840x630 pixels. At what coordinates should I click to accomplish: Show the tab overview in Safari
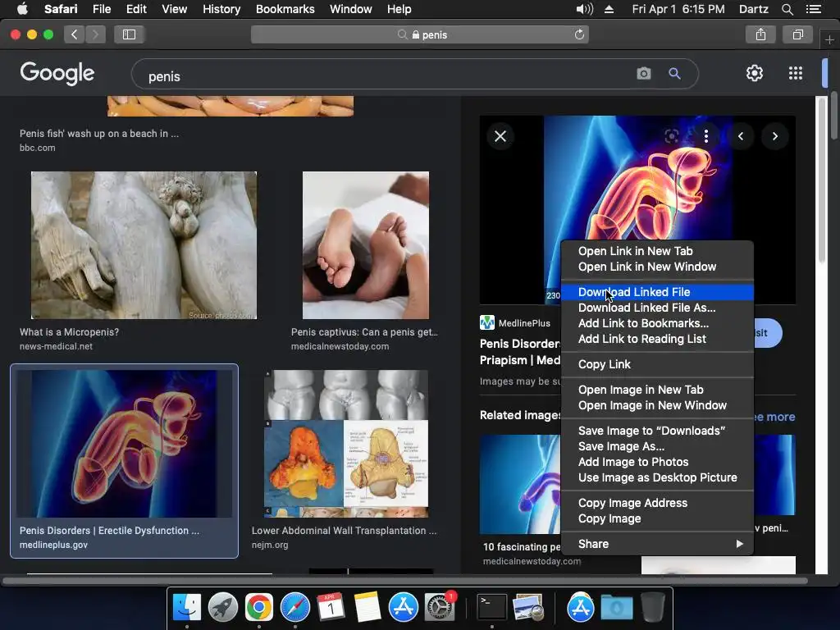click(797, 34)
